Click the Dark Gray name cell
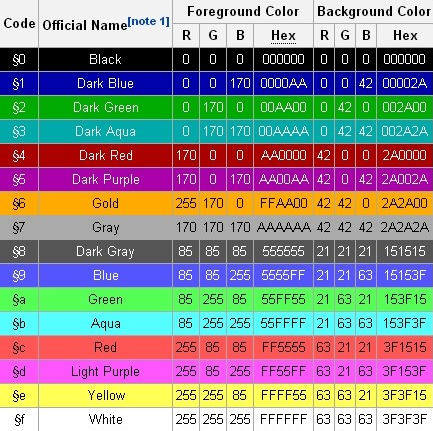 pyautogui.click(x=105, y=251)
